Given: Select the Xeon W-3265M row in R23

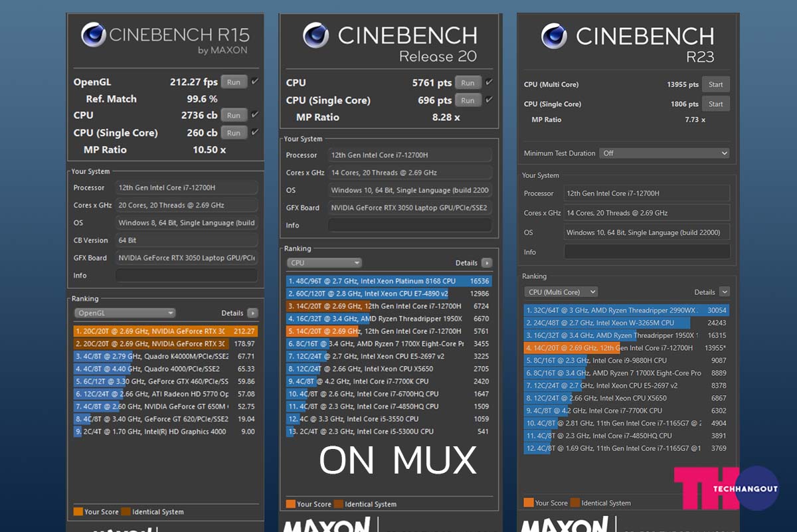Looking at the screenshot, I should [x=626, y=323].
